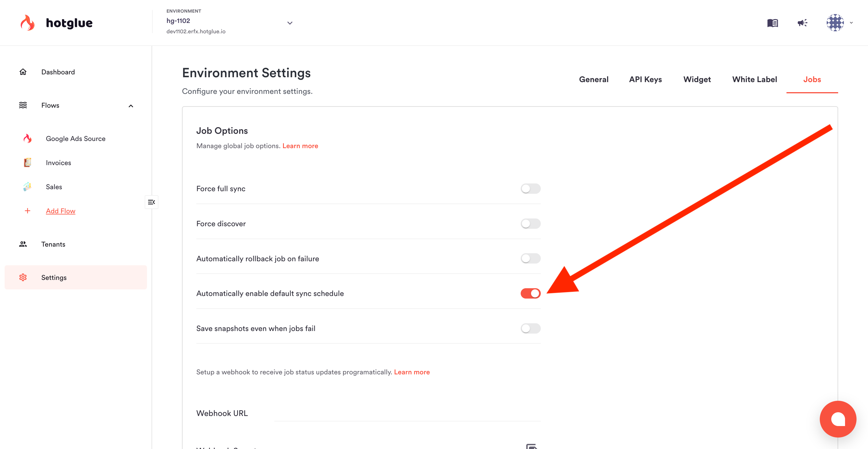The height and width of the screenshot is (449, 868).
Task: Collapse the Flows section chevron
Action: point(131,106)
